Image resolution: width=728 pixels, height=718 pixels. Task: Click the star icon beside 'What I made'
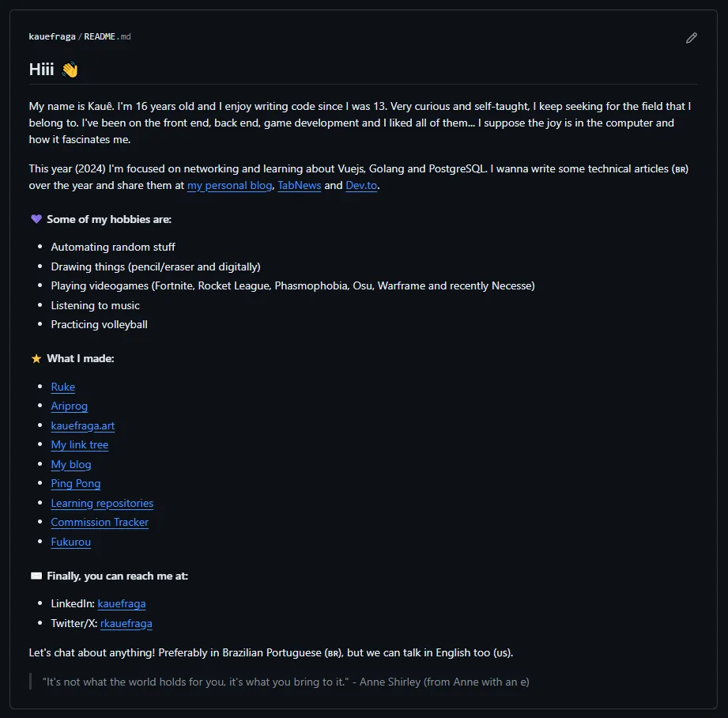click(36, 358)
